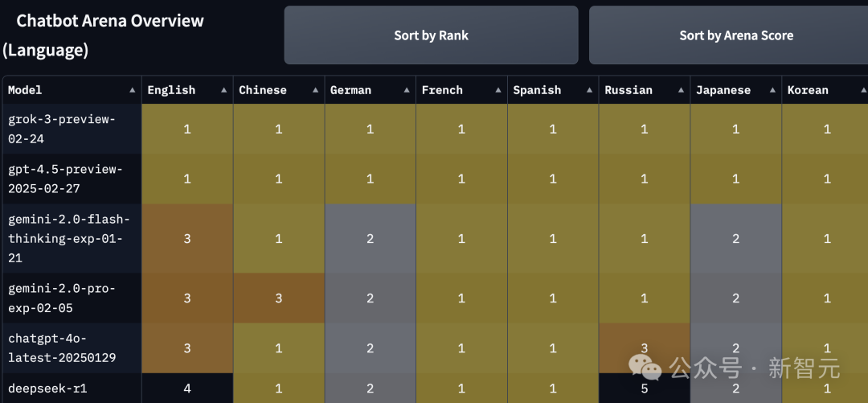Click the Chatbot Arena Overview heading
Viewport: 868px width, 403px height.
click(x=104, y=35)
